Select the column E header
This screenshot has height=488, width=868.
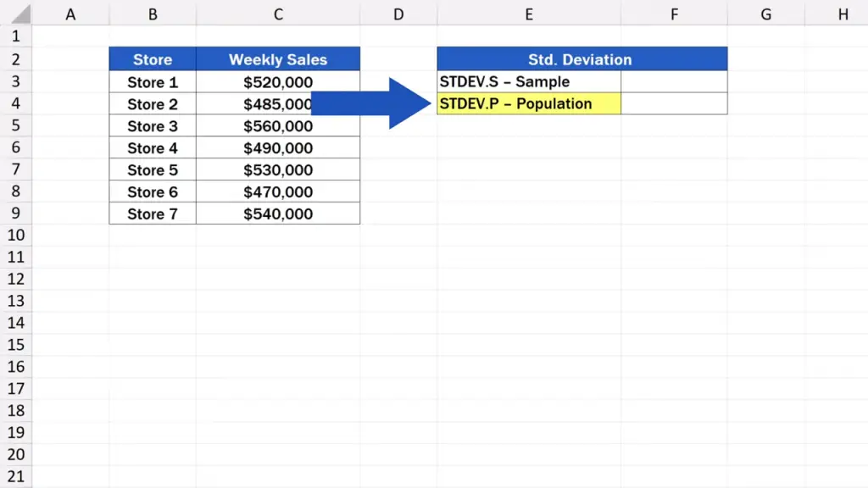coord(529,14)
